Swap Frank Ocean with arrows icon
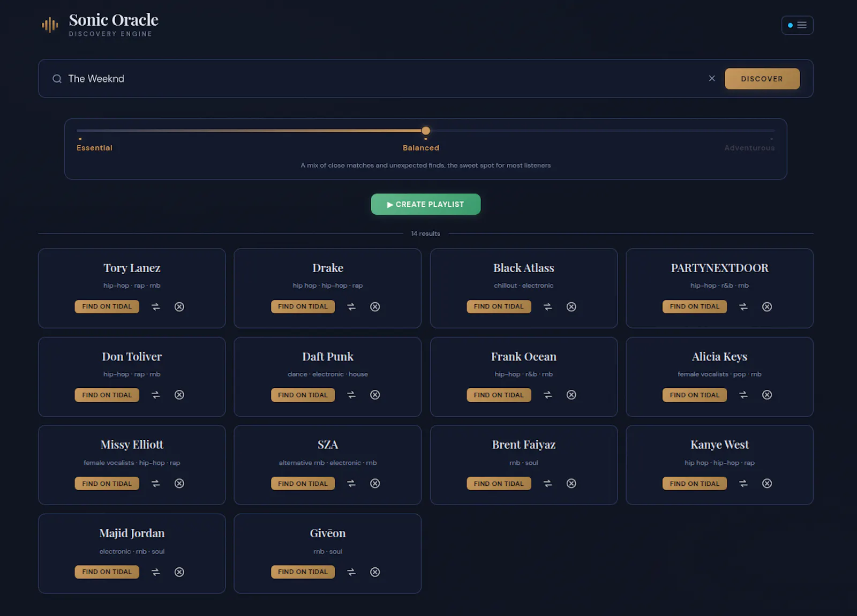 (x=547, y=395)
